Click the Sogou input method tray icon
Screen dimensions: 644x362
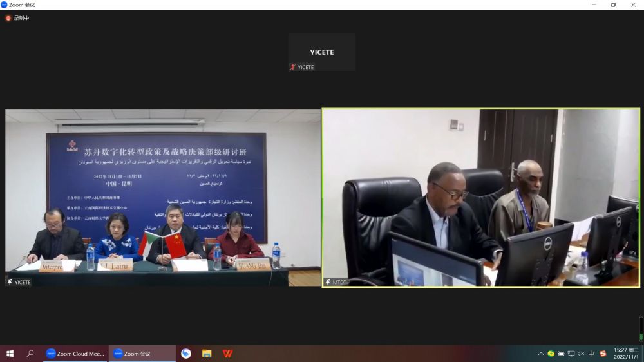click(603, 354)
